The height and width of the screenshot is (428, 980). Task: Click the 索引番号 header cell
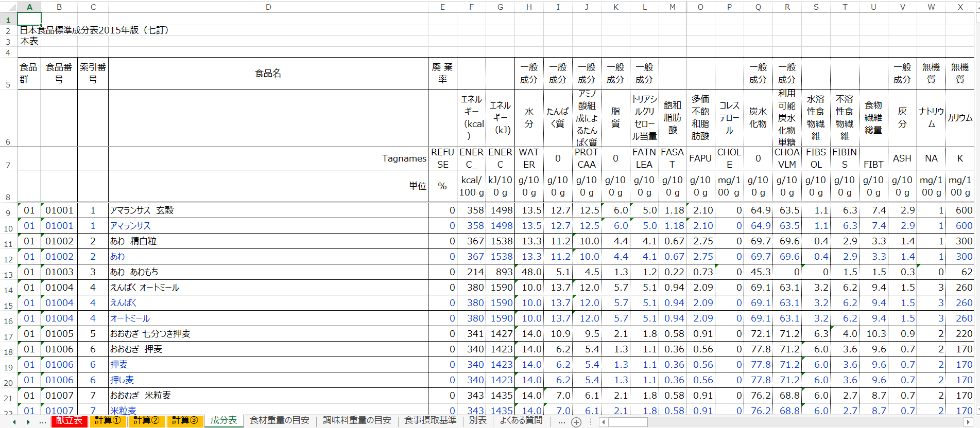coord(93,74)
